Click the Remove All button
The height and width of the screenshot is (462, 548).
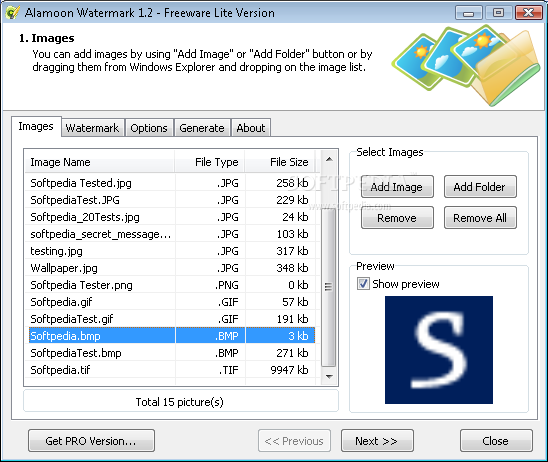(x=480, y=218)
